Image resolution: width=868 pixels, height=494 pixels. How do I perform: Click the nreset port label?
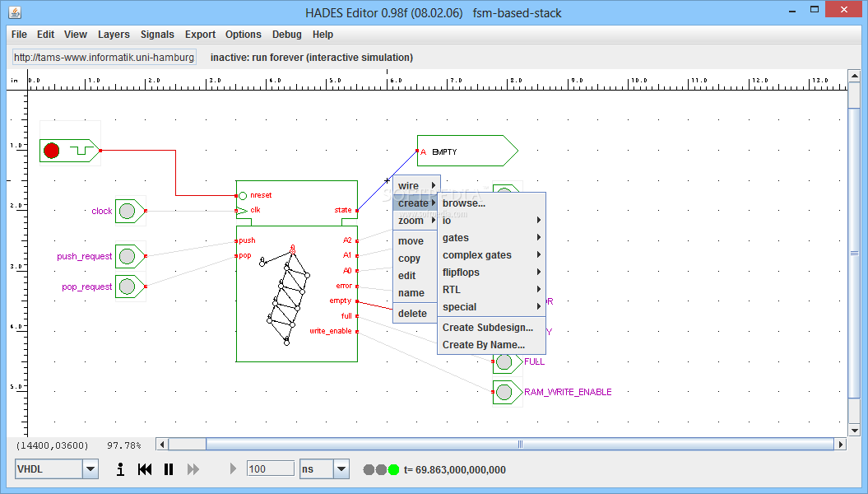(261, 195)
